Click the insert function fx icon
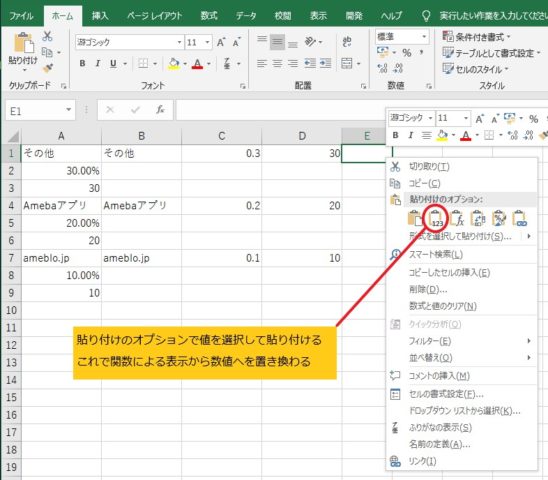The height and width of the screenshot is (480, 548). 160,110
